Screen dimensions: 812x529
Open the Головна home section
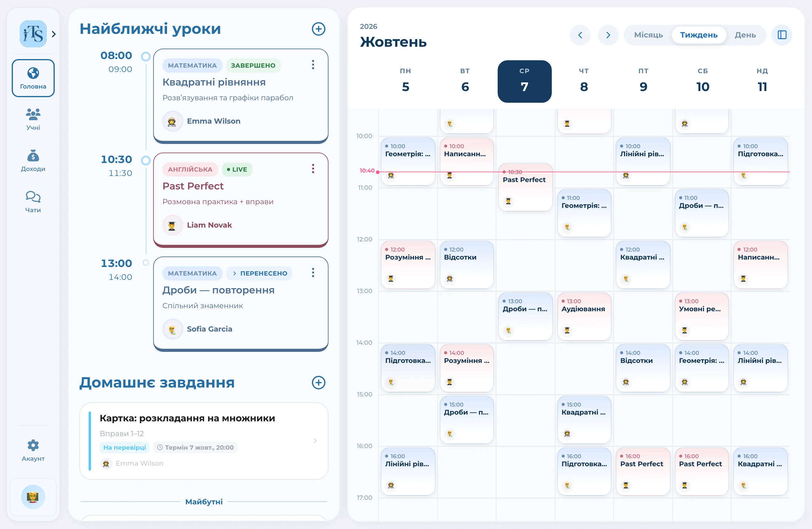33,78
